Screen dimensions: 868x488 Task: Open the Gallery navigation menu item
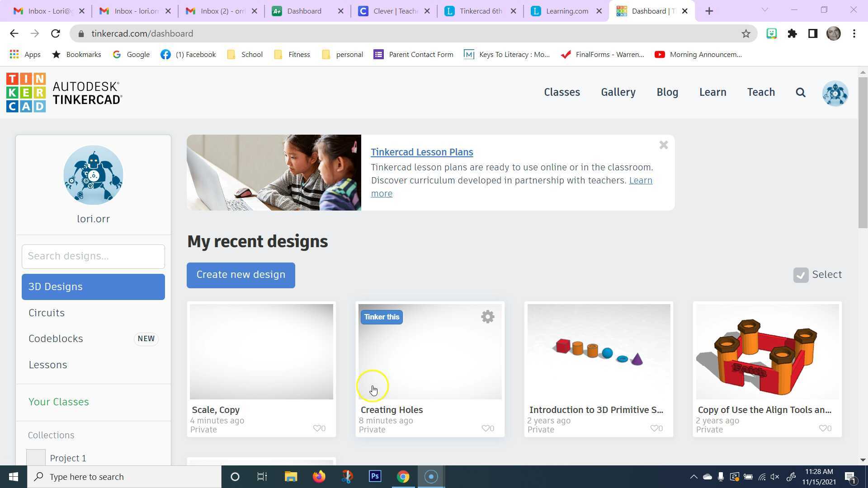point(618,92)
